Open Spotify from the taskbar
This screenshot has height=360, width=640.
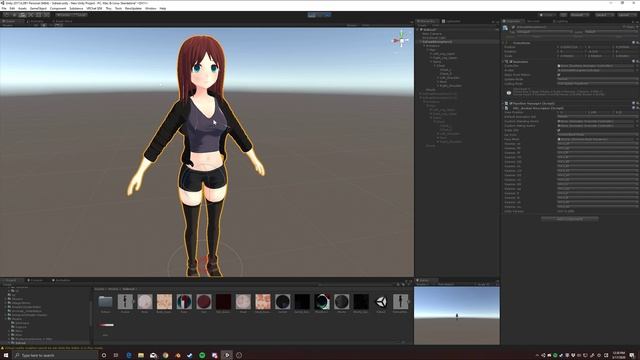coord(202,356)
